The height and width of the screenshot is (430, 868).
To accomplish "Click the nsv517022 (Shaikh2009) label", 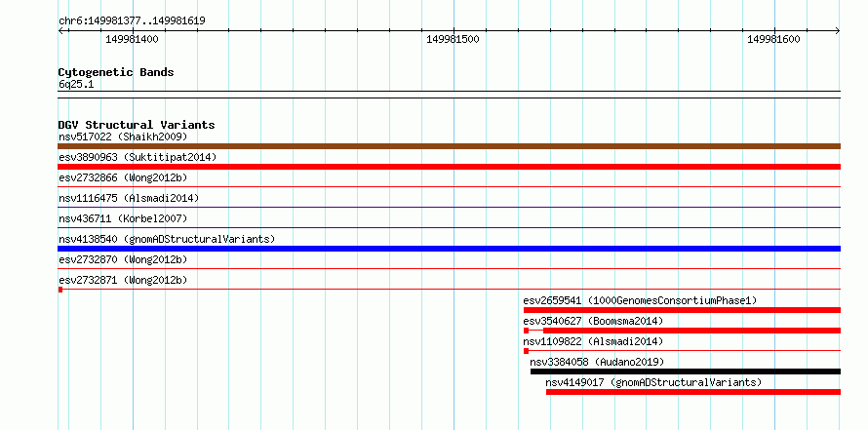I will (x=123, y=137).
